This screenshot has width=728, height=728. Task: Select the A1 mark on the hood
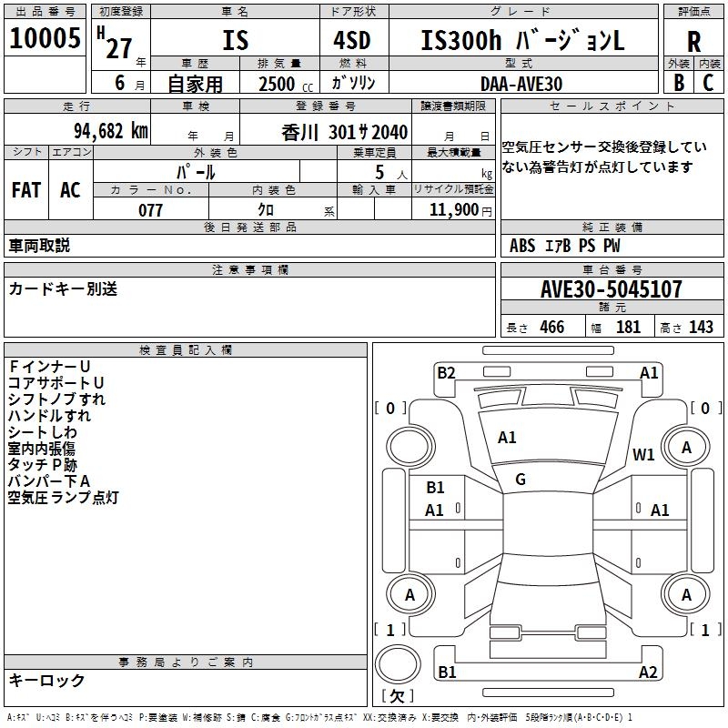tap(507, 438)
